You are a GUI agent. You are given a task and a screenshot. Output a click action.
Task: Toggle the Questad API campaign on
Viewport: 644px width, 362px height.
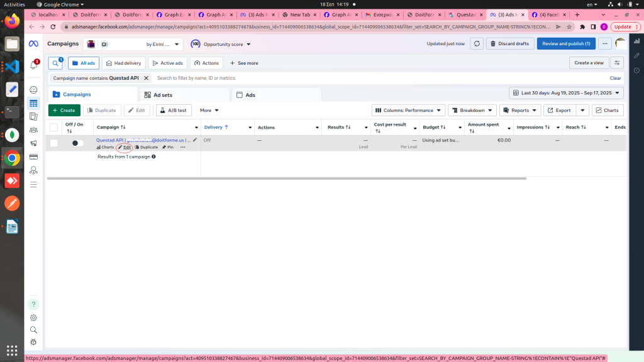[77, 143]
